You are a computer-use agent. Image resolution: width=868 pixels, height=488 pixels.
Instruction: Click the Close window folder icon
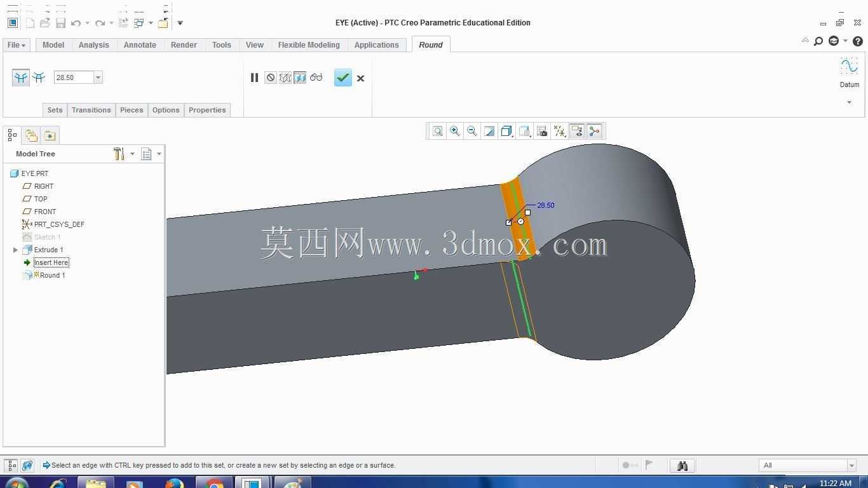[163, 23]
